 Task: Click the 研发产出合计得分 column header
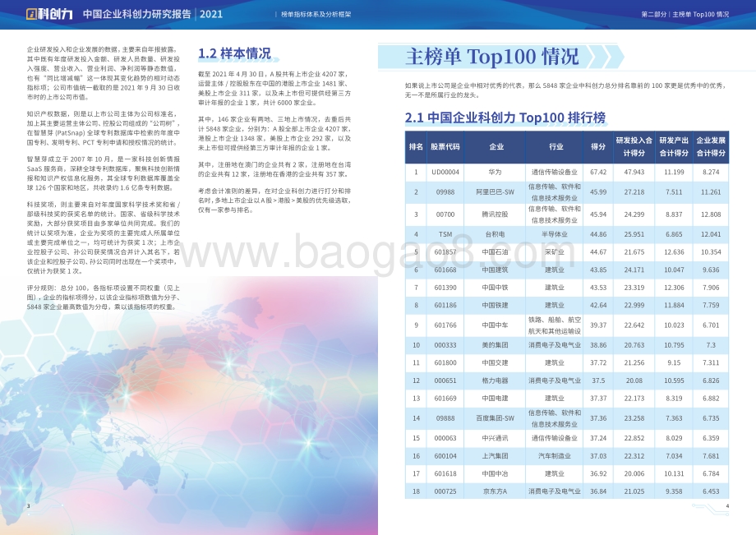pyautogui.click(x=674, y=146)
